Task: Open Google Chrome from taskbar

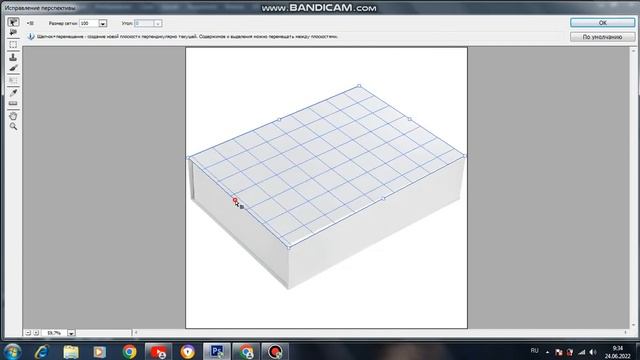Action: coord(129,352)
